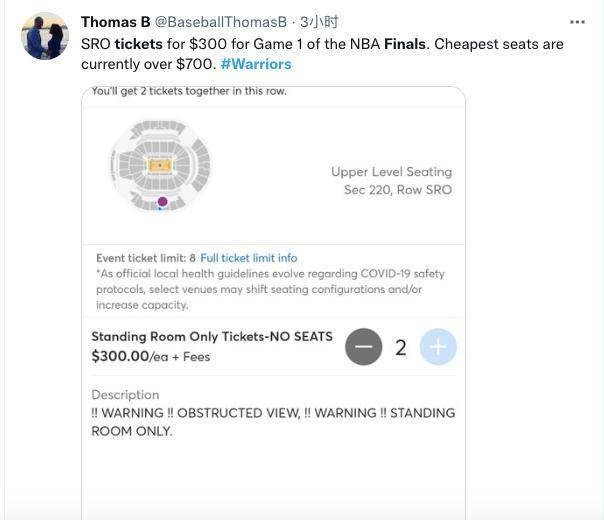
Task: Click the Sec 220, Row SRO label
Action: pos(398,190)
